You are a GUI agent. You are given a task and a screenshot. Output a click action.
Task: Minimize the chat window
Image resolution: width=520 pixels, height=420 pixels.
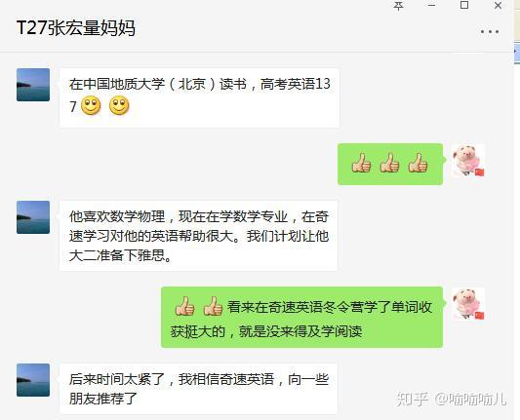pos(431,6)
